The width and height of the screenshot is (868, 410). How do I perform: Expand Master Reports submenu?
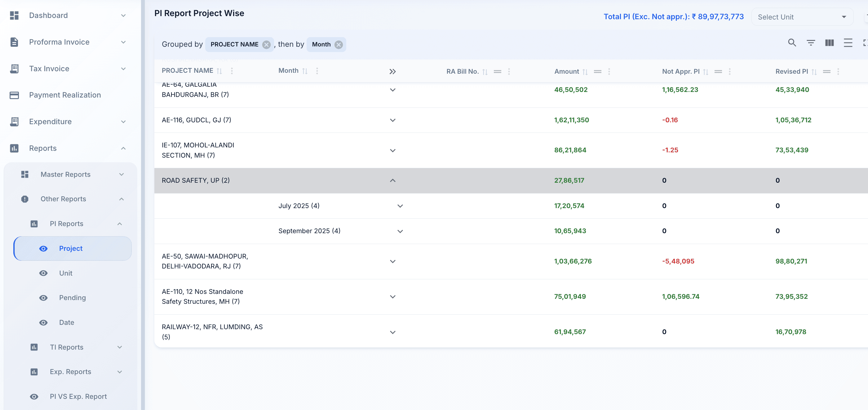click(72, 174)
